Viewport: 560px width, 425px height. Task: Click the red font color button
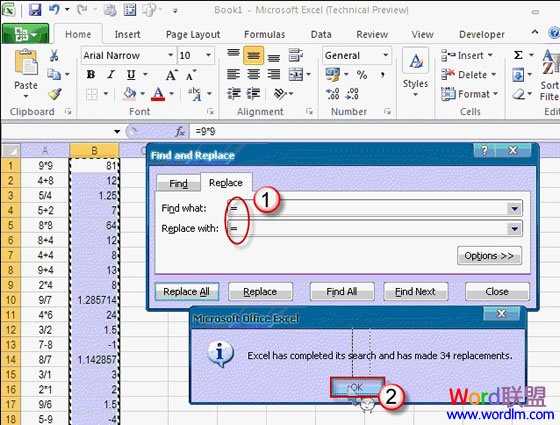click(158, 94)
